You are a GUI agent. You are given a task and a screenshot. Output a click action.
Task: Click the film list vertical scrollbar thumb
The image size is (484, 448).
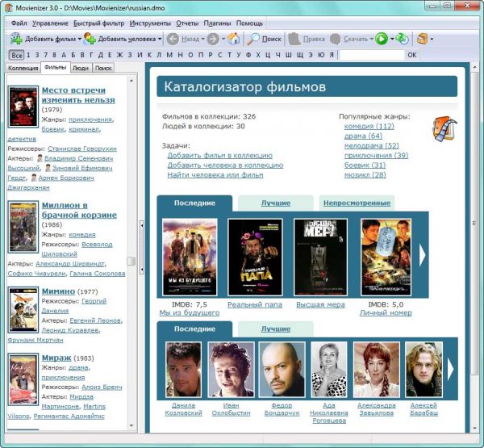click(131, 262)
